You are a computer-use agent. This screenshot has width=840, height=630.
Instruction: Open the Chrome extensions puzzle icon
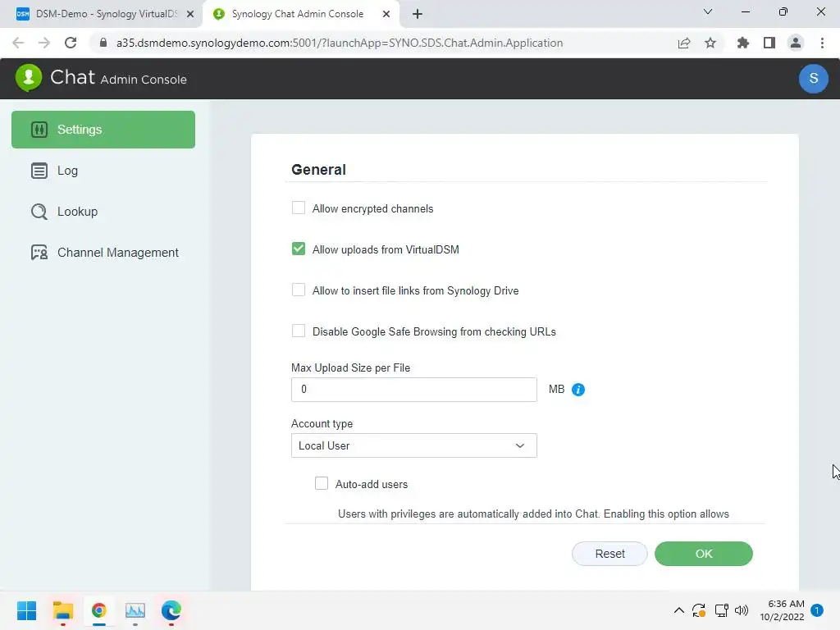point(742,43)
